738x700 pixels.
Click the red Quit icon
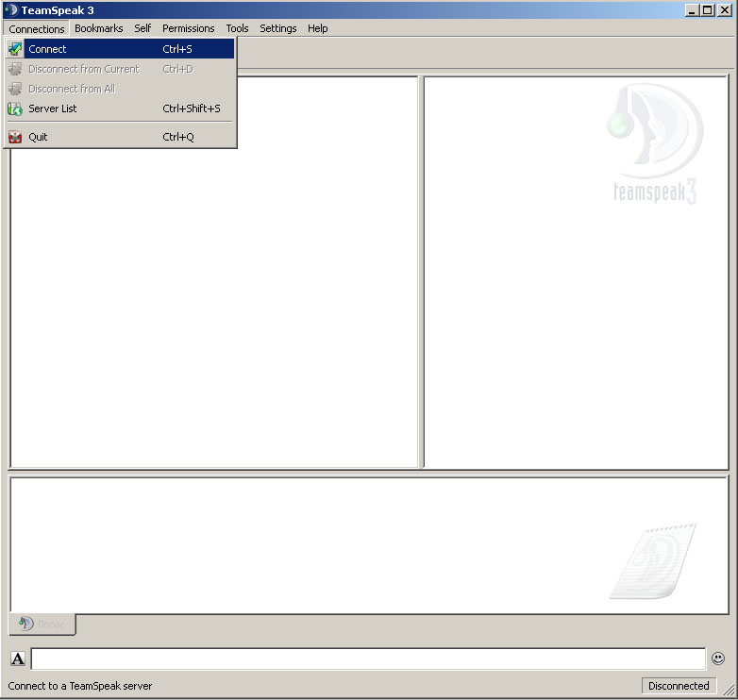(15, 137)
